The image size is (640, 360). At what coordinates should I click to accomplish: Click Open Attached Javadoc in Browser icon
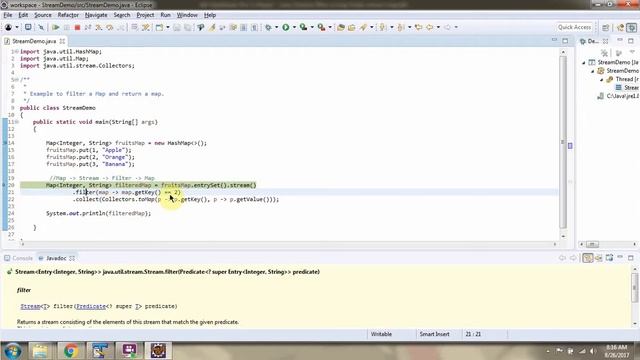[609, 258]
